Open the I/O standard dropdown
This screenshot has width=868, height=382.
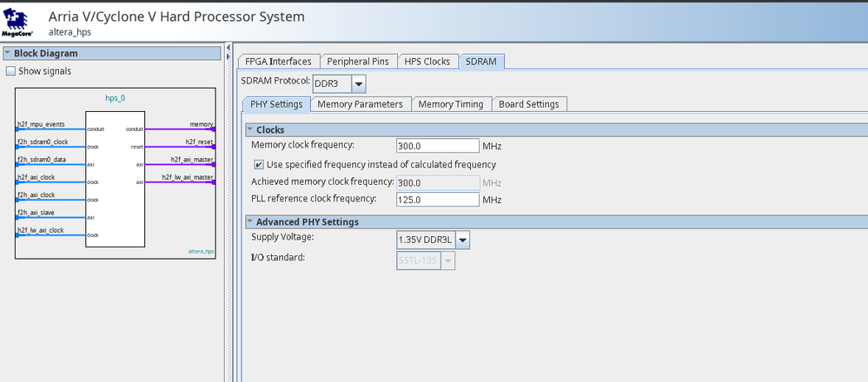448,260
